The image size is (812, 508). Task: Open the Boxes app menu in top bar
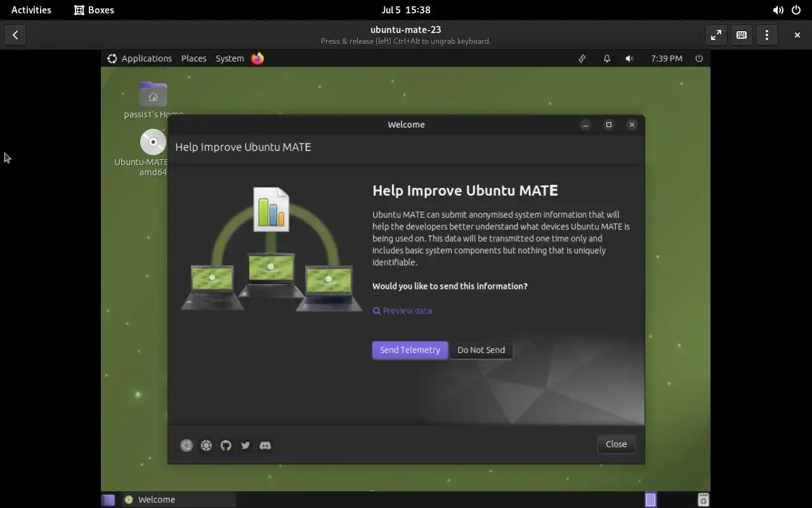[x=94, y=10]
